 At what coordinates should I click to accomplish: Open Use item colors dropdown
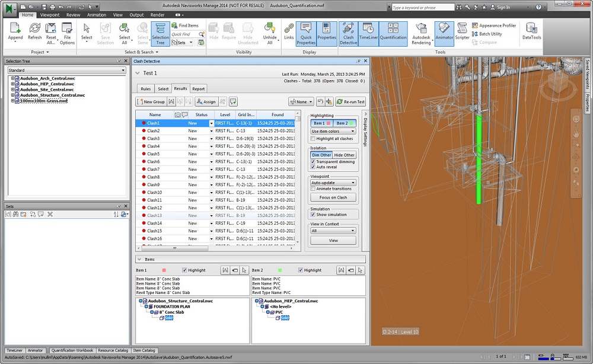point(333,131)
